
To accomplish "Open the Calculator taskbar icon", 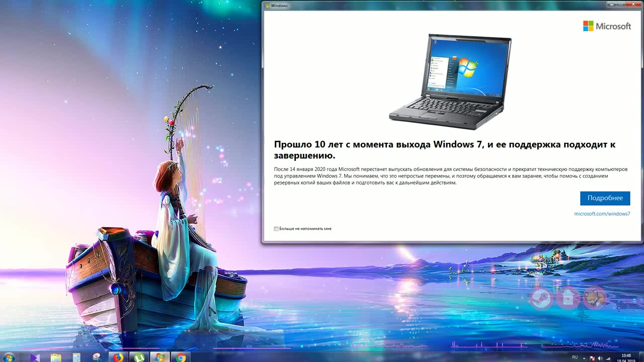I will [76, 357].
